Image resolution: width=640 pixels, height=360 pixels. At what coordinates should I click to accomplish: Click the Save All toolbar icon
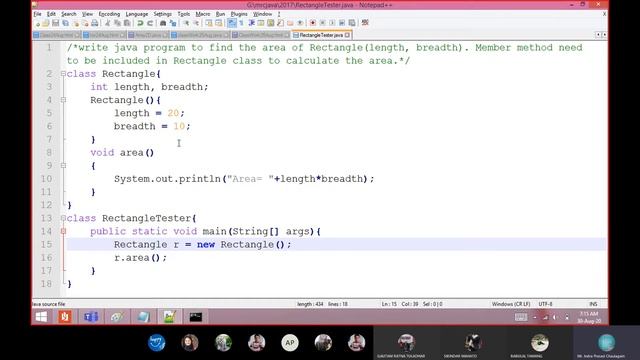click(x=65, y=23)
